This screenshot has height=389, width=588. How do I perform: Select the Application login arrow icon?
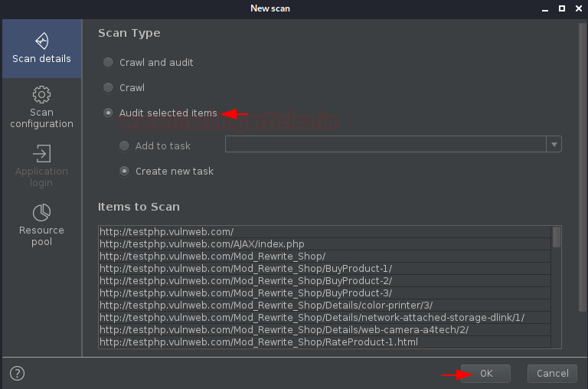41,153
